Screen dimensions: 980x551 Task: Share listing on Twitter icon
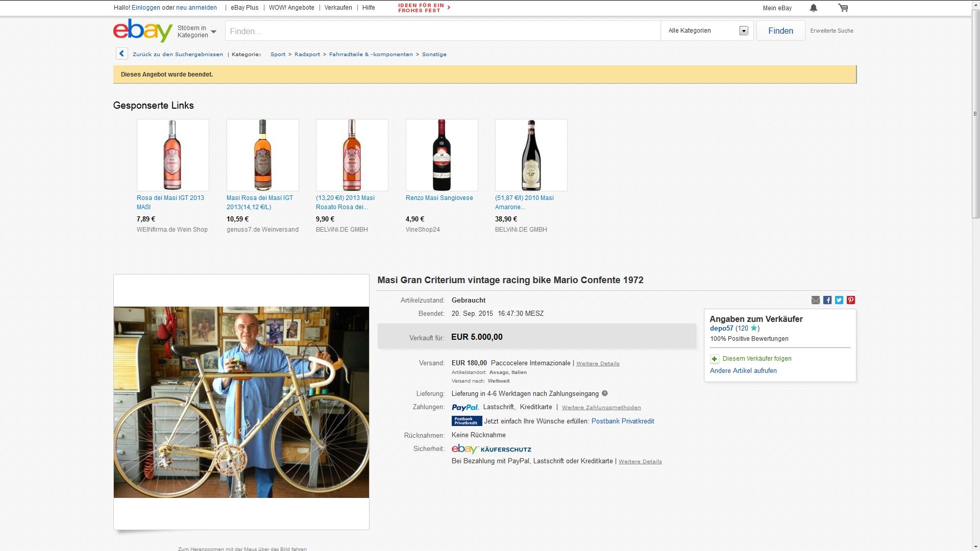pyautogui.click(x=839, y=300)
